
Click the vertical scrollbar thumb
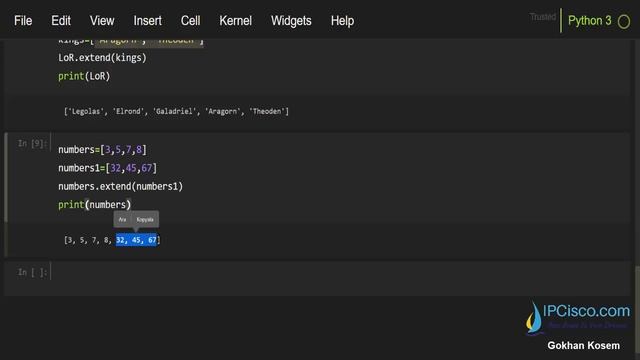(637, 308)
